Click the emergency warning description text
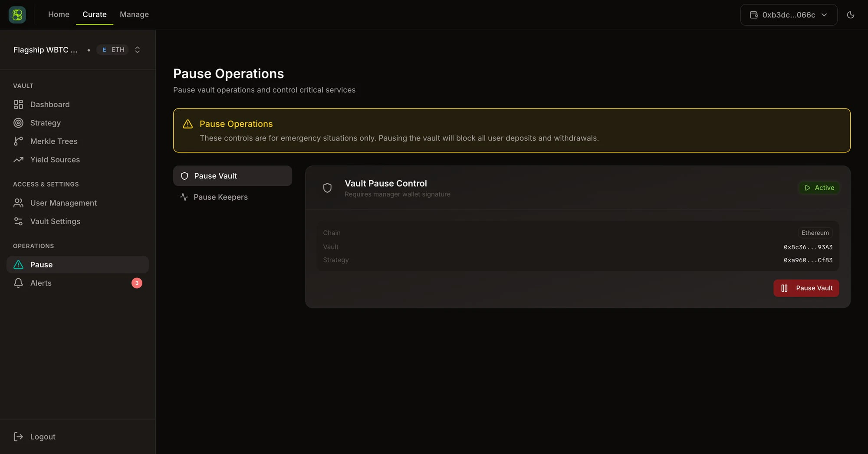The image size is (868, 454). [x=399, y=138]
